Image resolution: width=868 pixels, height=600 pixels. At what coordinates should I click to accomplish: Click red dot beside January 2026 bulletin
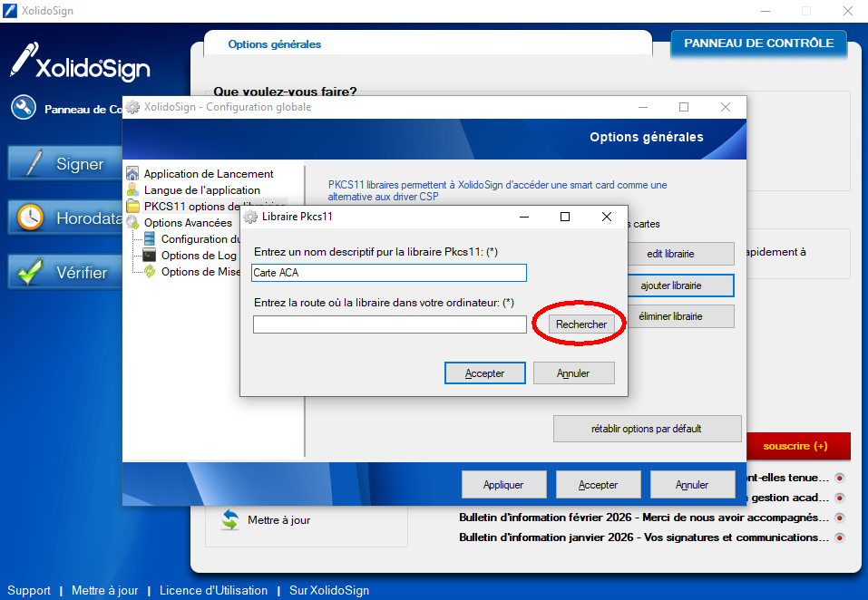click(840, 537)
